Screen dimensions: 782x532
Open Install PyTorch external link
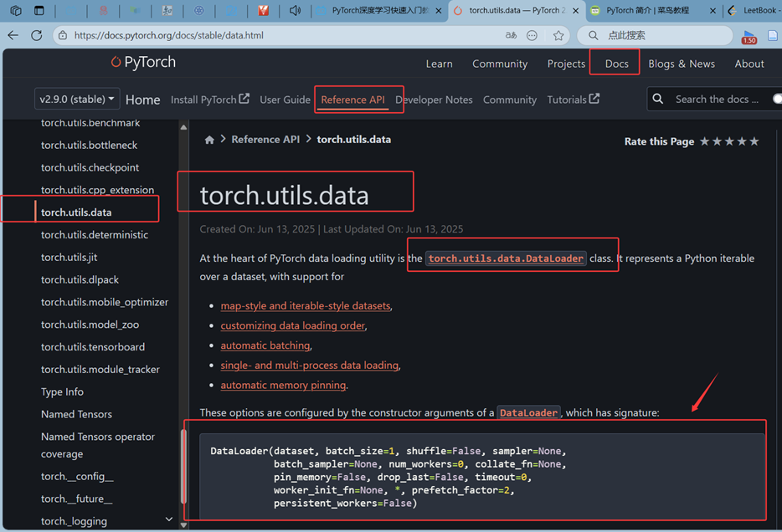pyautogui.click(x=209, y=100)
